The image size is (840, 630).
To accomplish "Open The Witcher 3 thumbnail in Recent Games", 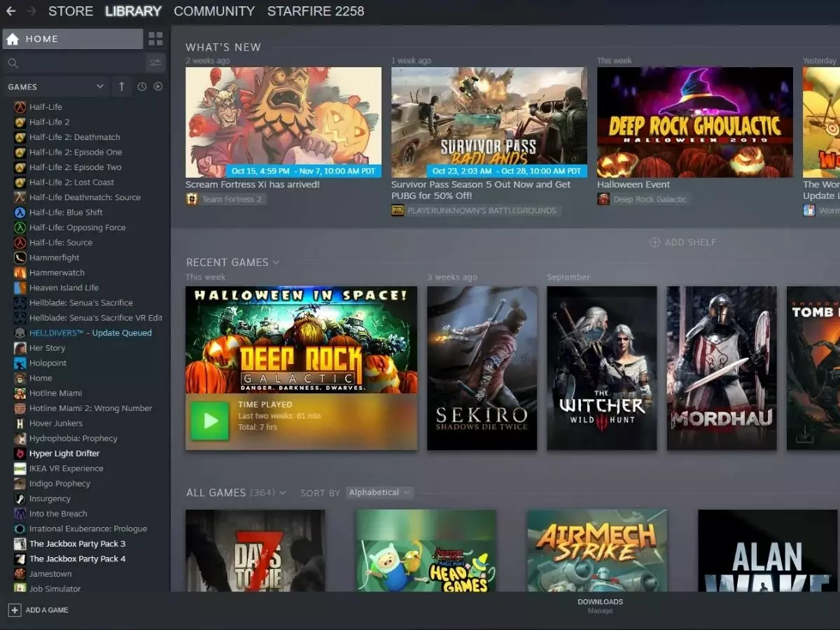I will 601,367.
